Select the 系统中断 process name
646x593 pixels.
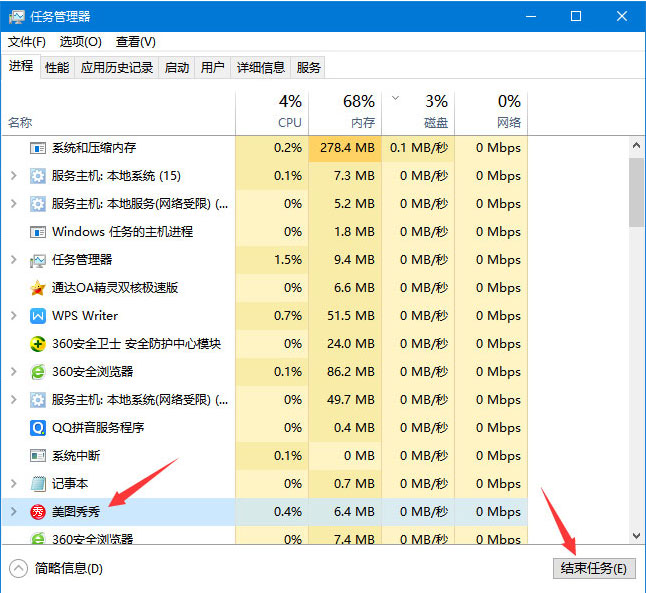(x=76, y=456)
